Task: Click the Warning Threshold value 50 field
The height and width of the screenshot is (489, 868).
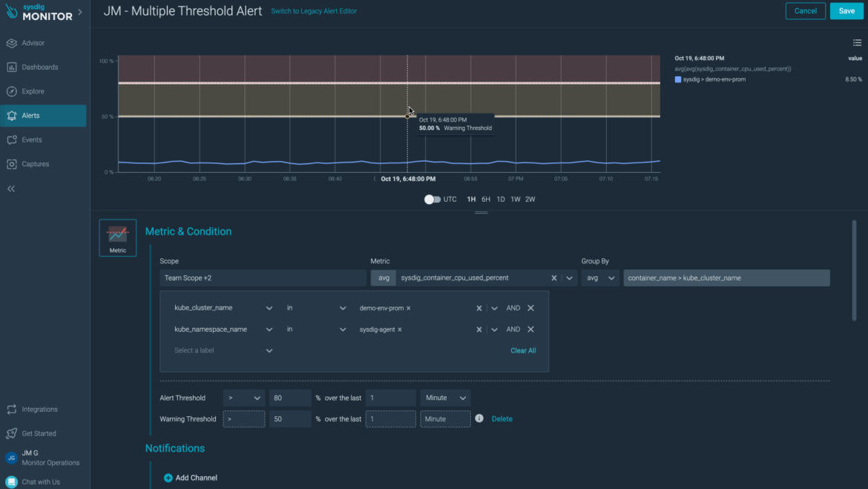Action: [x=290, y=419]
